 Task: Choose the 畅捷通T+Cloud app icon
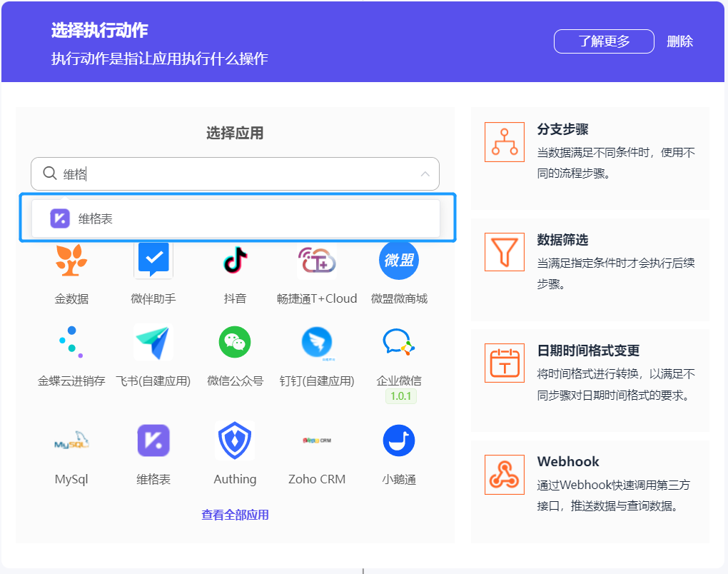pyautogui.click(x=317, y=260)
